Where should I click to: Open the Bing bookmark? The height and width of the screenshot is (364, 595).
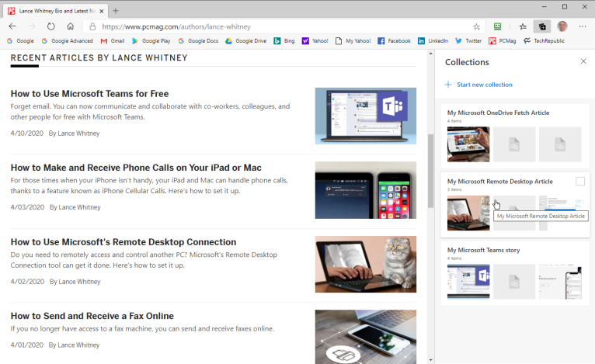284,41
